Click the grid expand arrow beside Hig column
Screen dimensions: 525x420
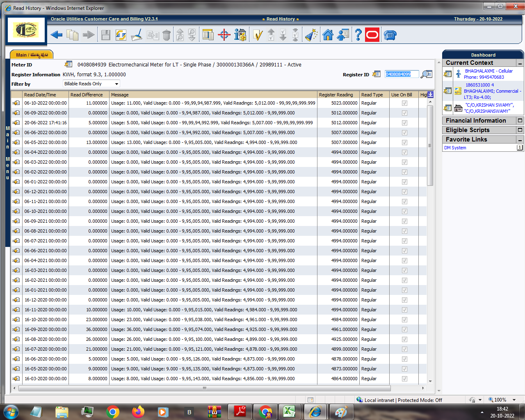coord(430,94)
